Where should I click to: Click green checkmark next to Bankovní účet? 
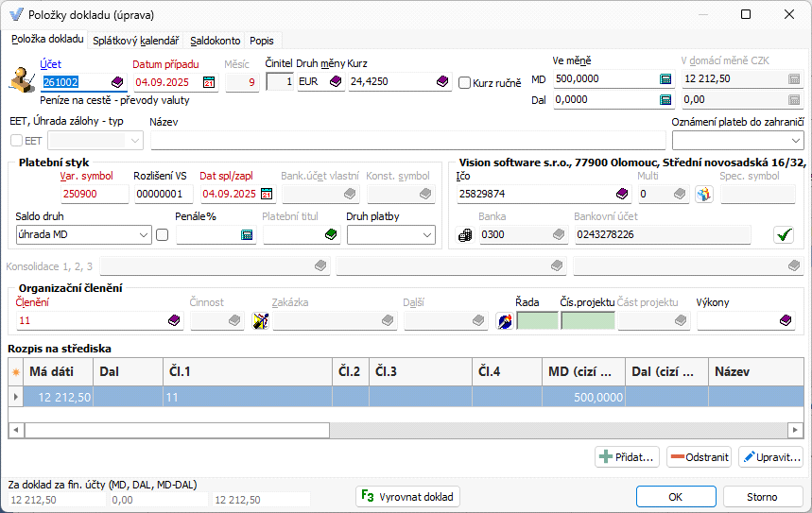click(783, 235)
